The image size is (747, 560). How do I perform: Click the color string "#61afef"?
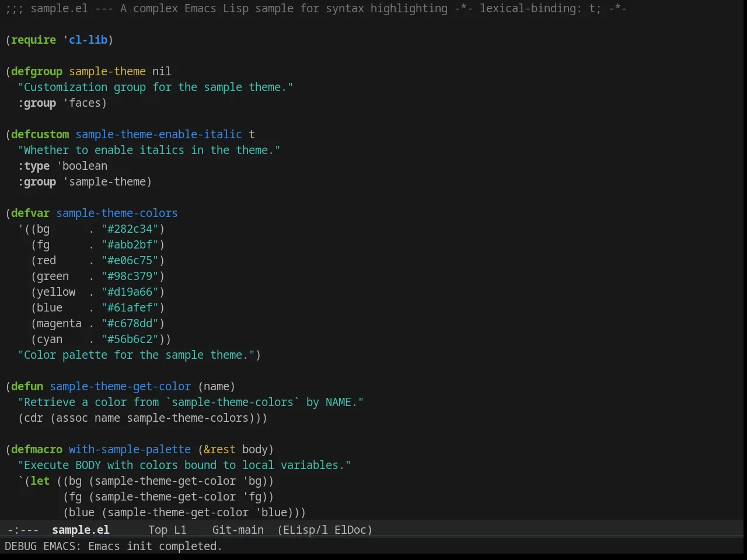(x=130, y=307)
